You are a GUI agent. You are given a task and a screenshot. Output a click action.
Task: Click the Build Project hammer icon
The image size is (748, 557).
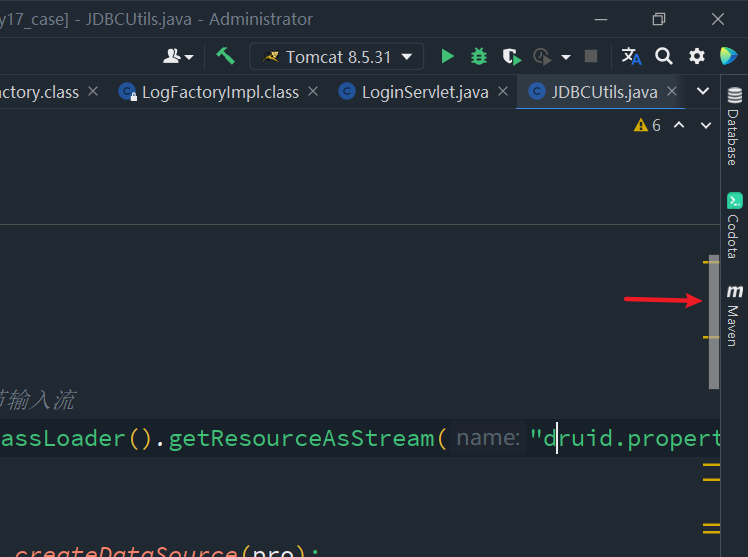pos(225,56)
